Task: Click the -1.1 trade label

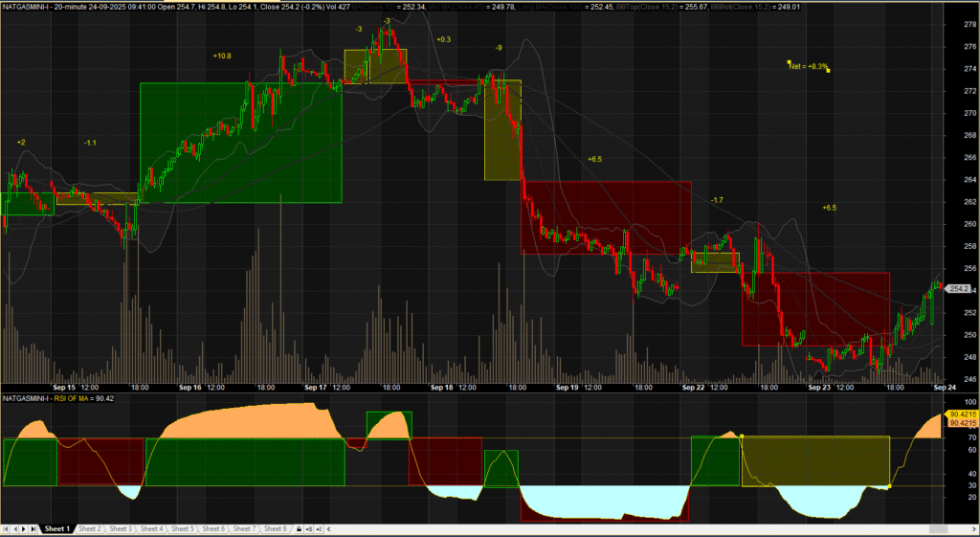Action: 90,144
